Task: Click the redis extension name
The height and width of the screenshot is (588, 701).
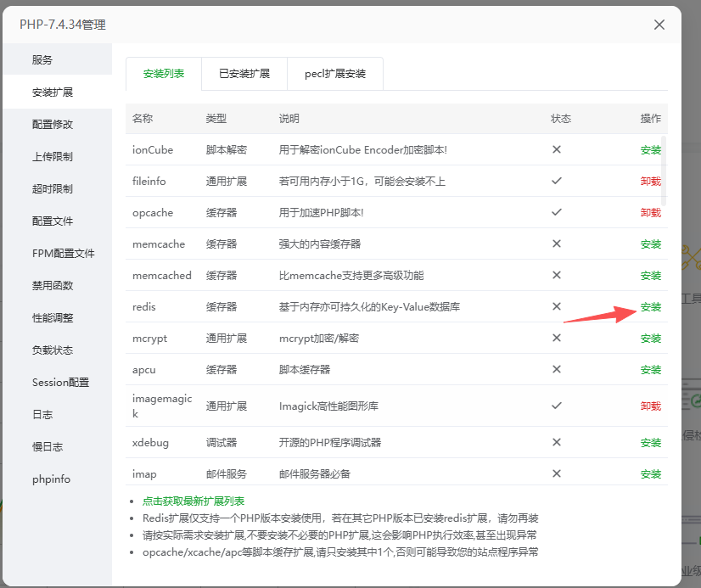Action: coord(144,307)
